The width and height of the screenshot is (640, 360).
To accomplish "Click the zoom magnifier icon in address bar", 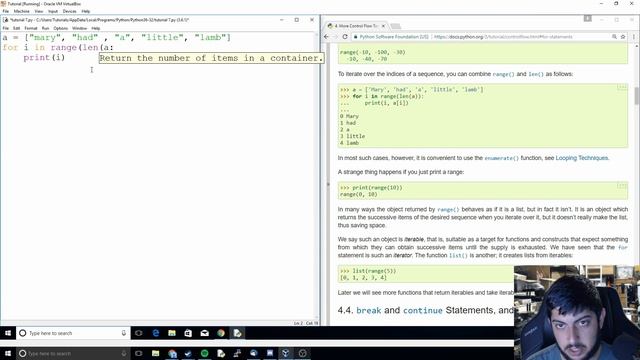I will 614,37.
